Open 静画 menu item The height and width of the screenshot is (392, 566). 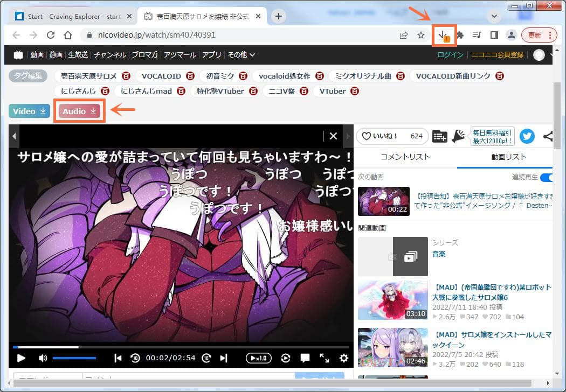tap(56, 55)
